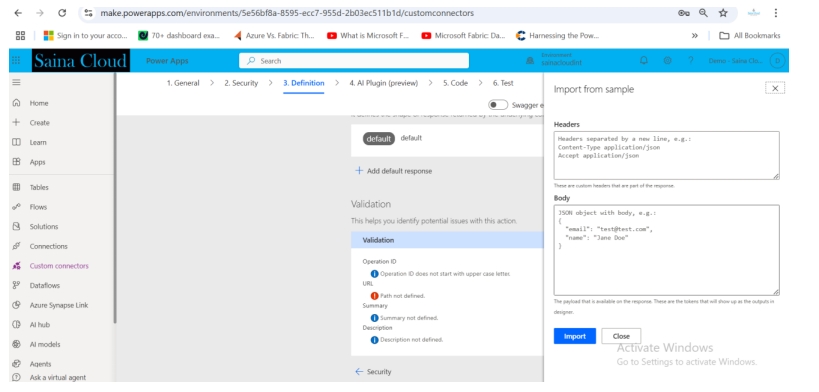Open the Environment sainacloudint picker
Screen dimensions: 819x392
tap(555, 60)
